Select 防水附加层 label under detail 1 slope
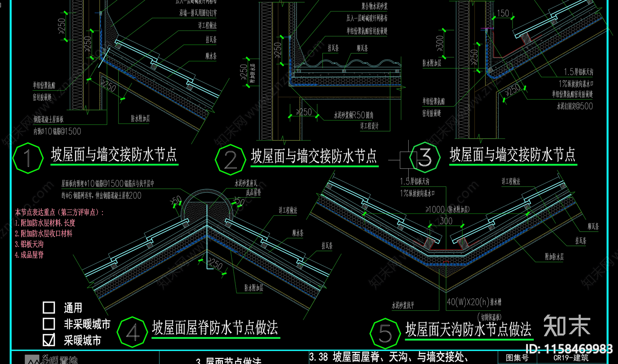 tap(140, 119)
